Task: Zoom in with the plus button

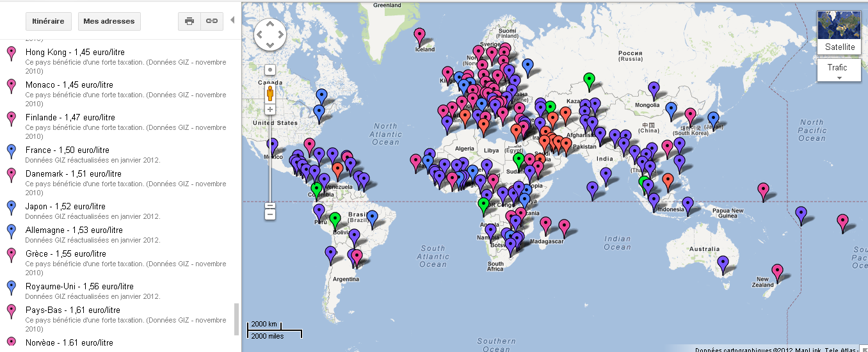Action: pyautogui.click(x=270, y=109)
